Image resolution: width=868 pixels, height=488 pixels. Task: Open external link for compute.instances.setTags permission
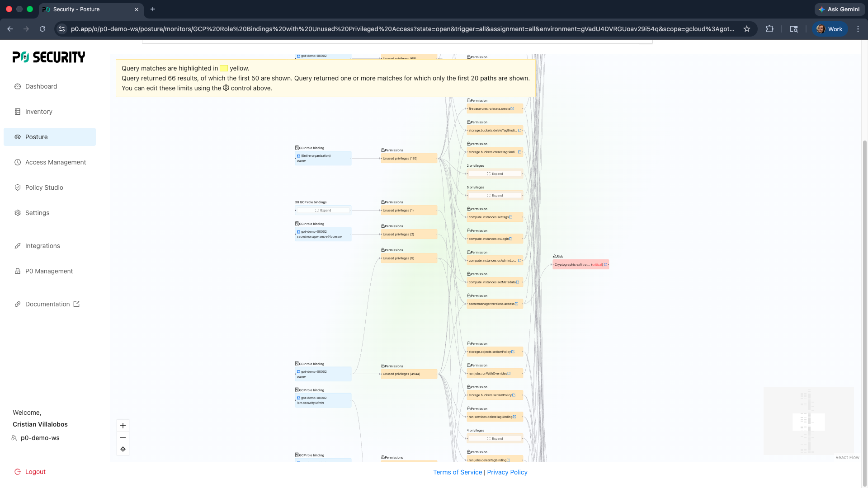coord(511,217)
